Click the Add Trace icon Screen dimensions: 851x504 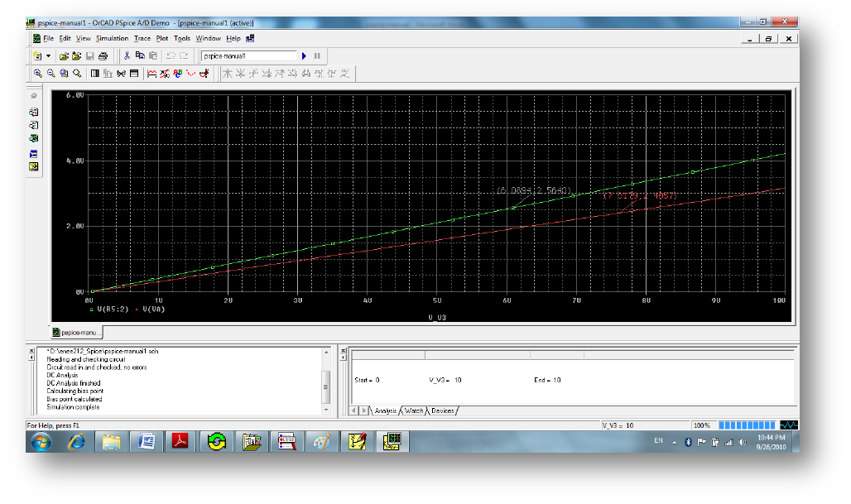coord(152,74)
